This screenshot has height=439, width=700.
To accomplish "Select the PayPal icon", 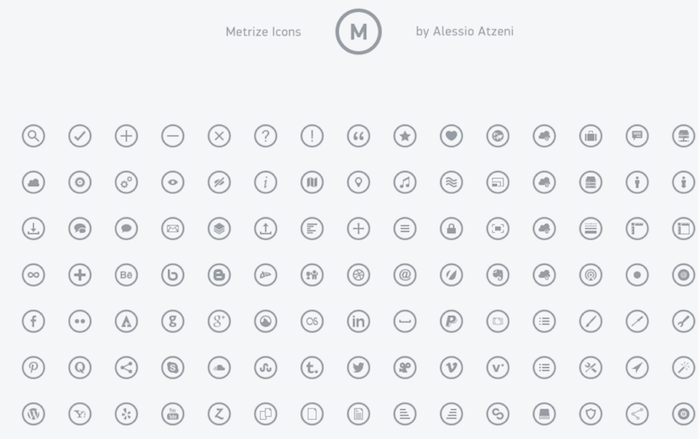I will 451,321.
